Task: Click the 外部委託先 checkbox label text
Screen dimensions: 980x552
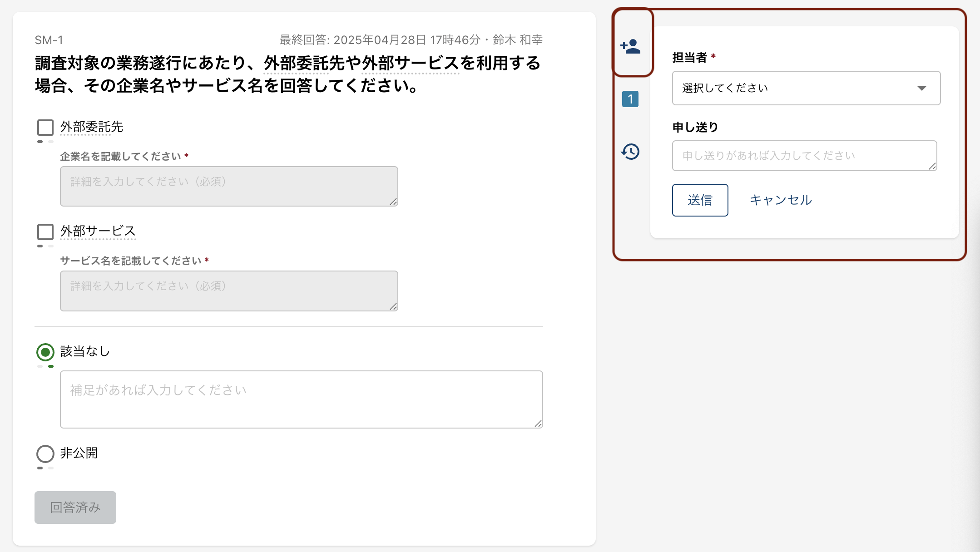Action: (x=92, y=127)
